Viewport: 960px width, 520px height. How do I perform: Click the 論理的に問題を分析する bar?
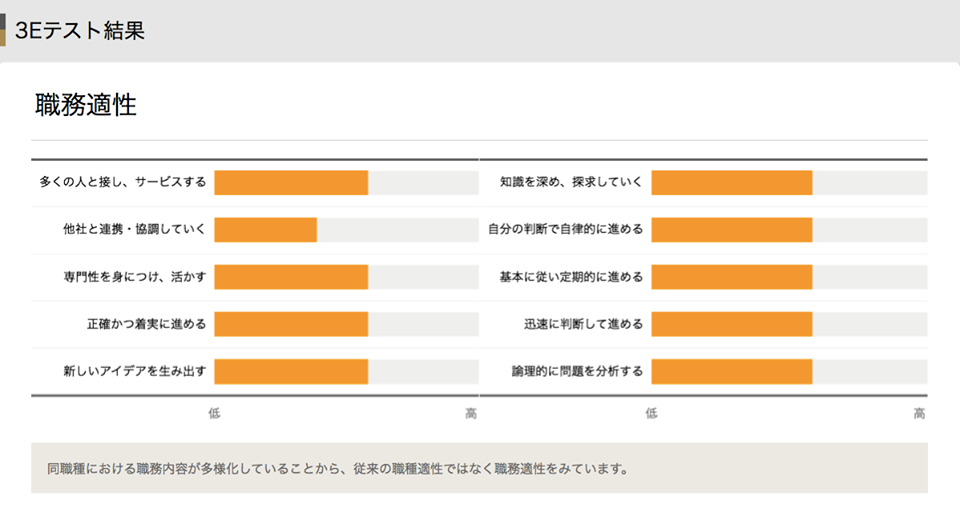[x=731, y=371]
